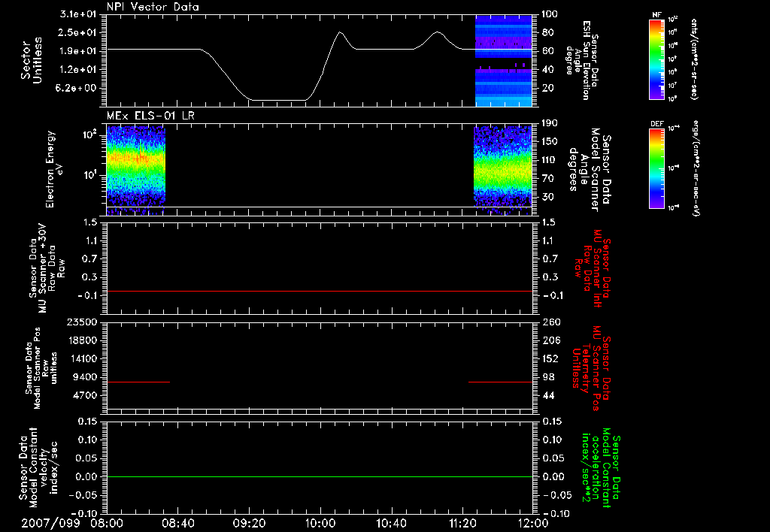Screen dimensions: 770x532
Task: Click the green Model Constant acceleration label
Action: [x=601, y=468]
